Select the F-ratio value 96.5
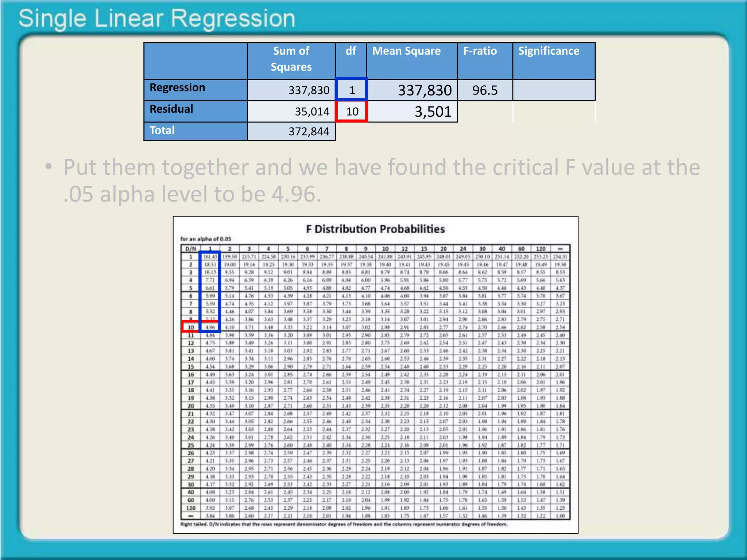 tap(485, 90)
